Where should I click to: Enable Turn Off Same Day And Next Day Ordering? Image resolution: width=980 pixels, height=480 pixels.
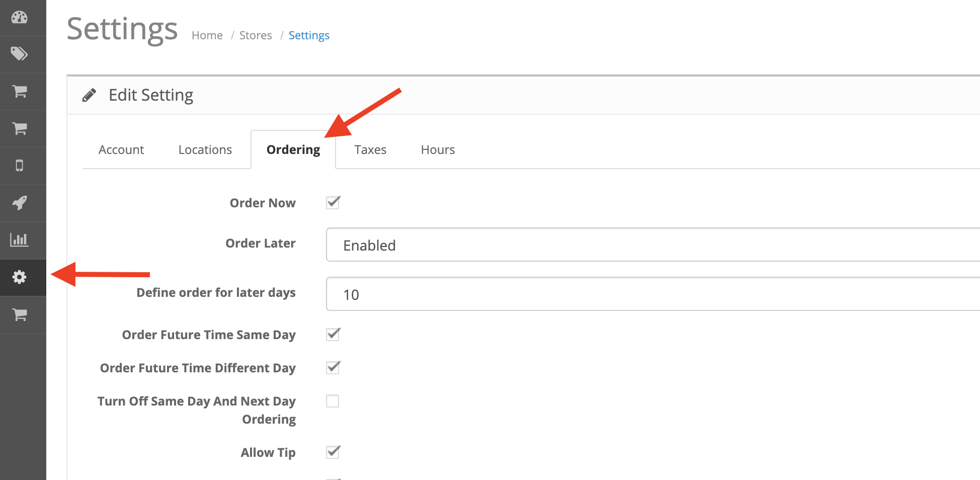point(333,401)
